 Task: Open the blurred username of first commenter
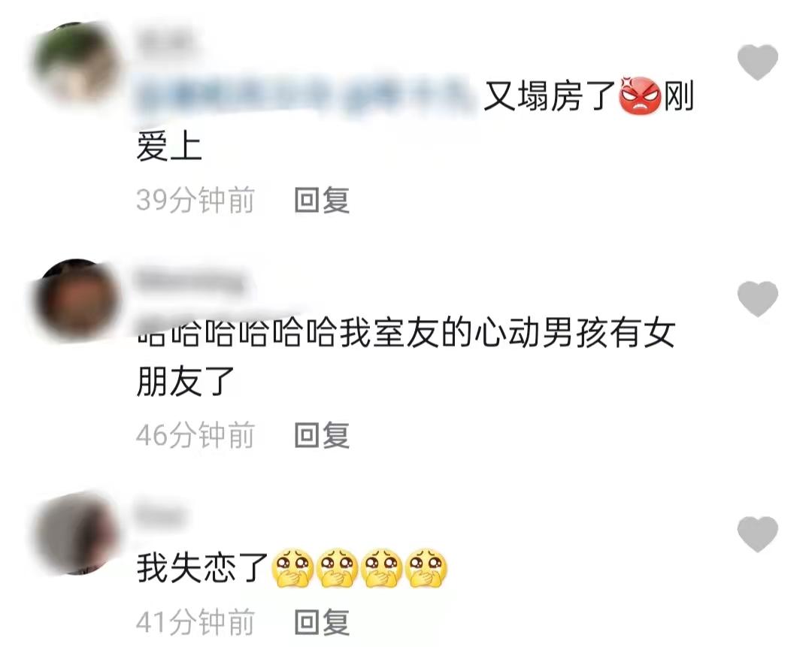(x=165, y=39)
